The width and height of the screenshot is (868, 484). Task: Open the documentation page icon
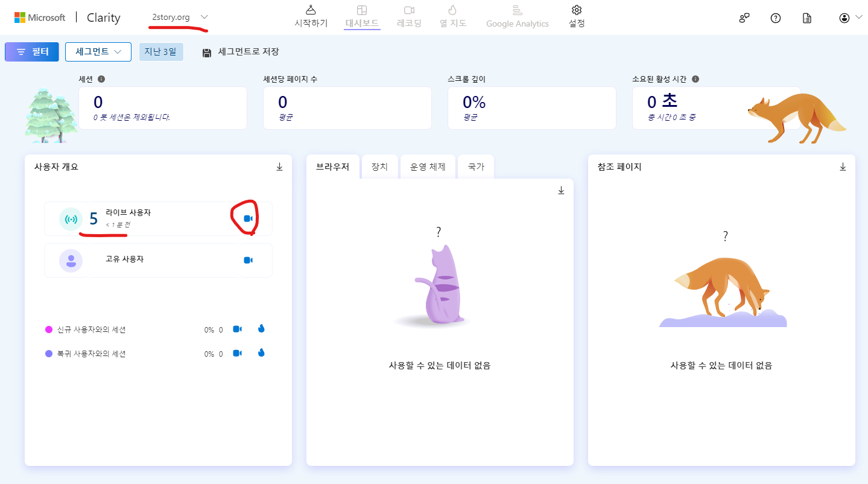pos(806,18)
